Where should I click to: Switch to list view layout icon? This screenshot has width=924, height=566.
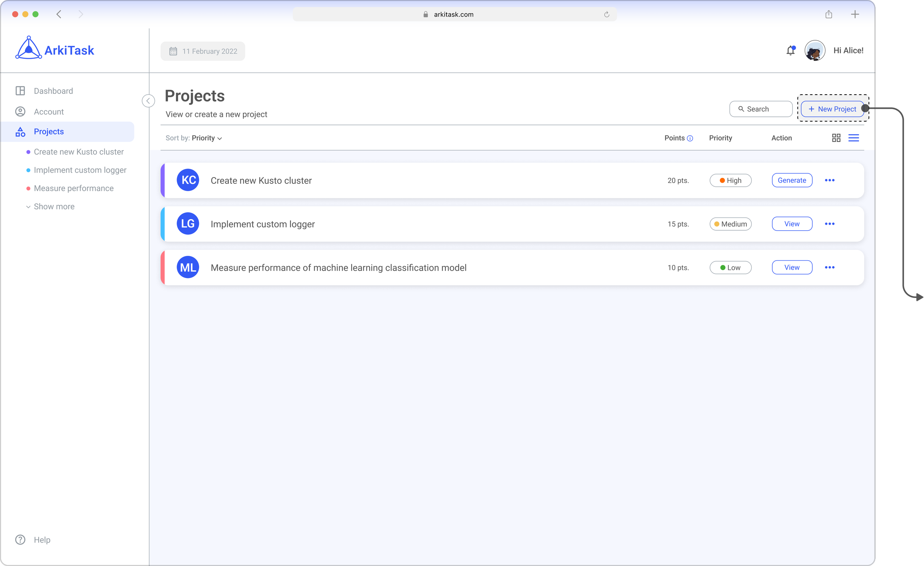point(853,138)
